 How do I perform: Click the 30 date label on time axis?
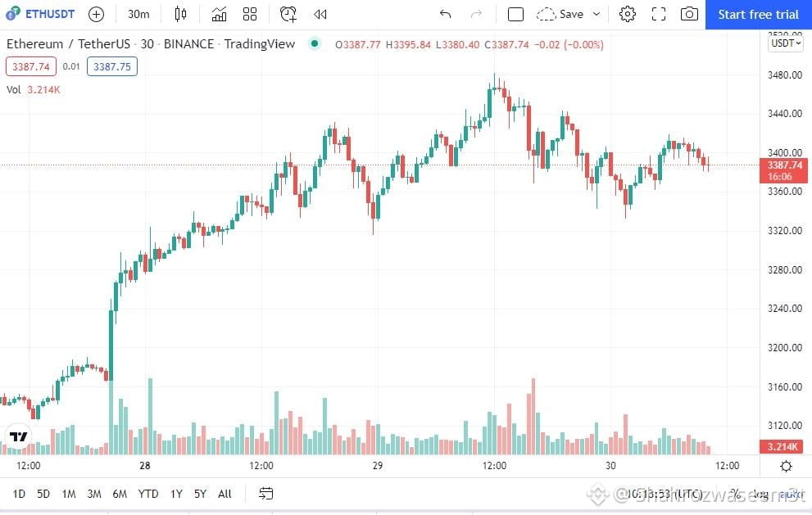pyautogui.click(x=610, y=465)
